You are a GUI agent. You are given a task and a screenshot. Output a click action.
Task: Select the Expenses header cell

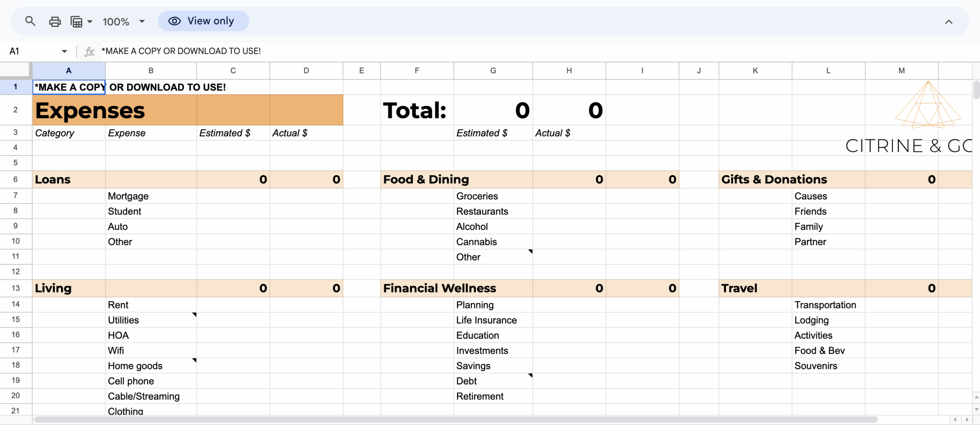tap(90, 110)
